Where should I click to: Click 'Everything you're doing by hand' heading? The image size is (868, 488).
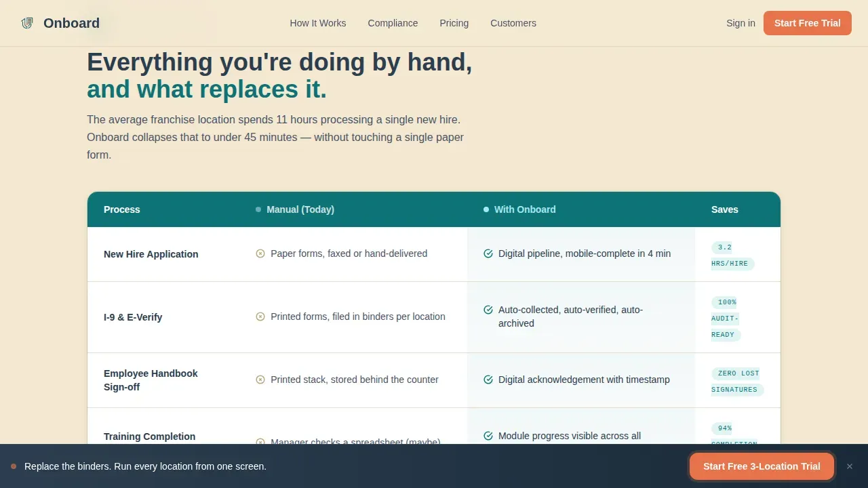pyautogui.click(x=279, y=62)
